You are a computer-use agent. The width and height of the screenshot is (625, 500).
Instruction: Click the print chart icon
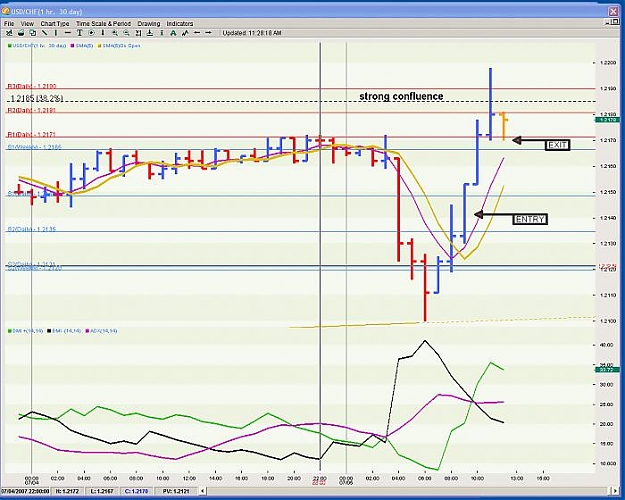pos(21,33)
